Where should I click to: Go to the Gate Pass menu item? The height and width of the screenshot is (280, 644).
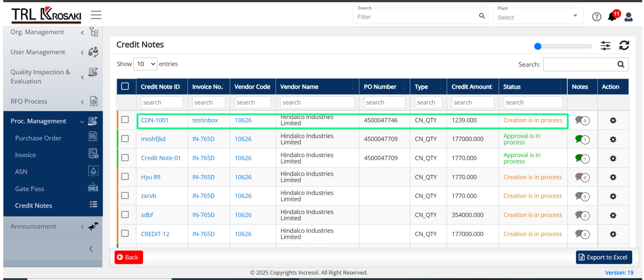pyautogui.click(x=30, y=189)
